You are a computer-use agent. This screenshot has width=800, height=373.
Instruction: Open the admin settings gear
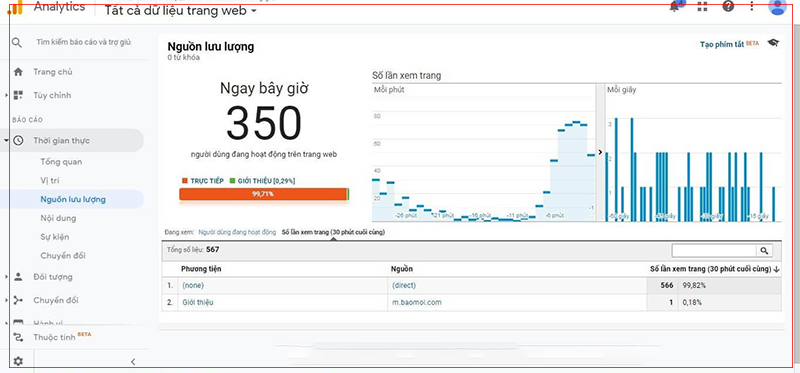pyautogui.click(x=18, y=361)
